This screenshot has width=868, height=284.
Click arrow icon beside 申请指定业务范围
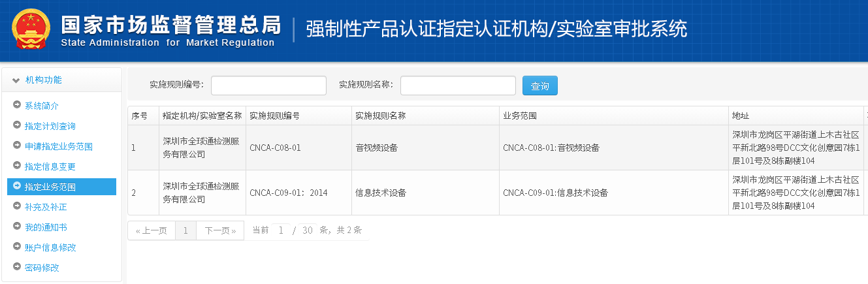pos(17,146)
